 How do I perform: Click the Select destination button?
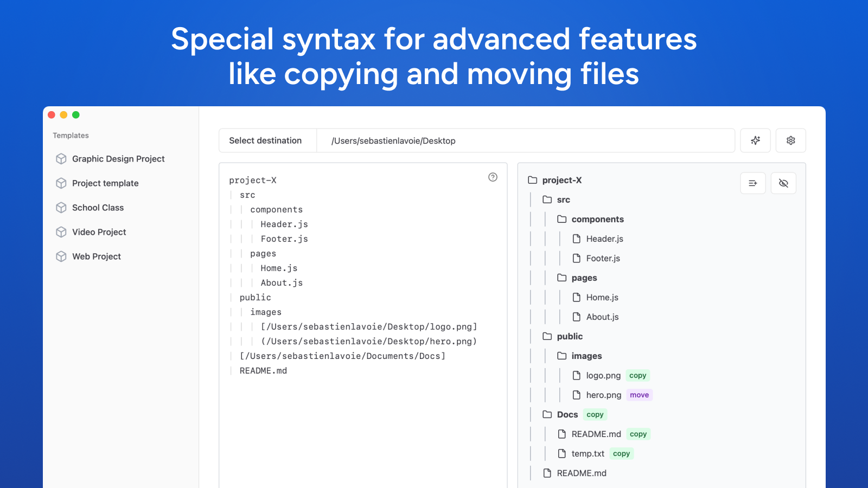pos(268,140)
